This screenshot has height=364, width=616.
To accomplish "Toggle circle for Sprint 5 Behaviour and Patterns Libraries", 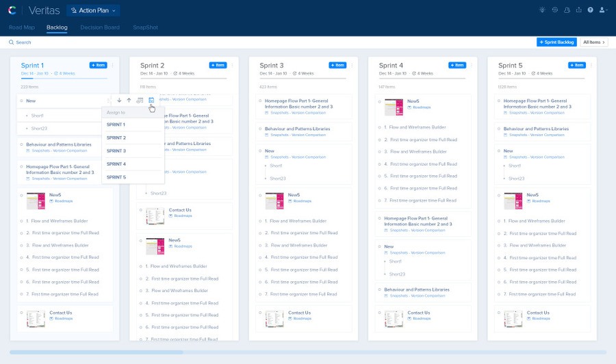I will [x=499, y=129].
